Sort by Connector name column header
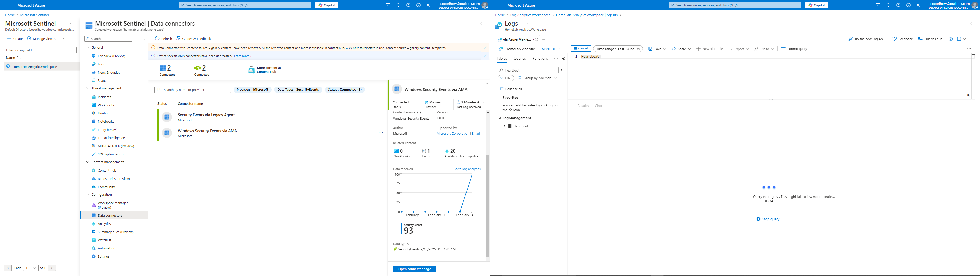 point(192,104)
